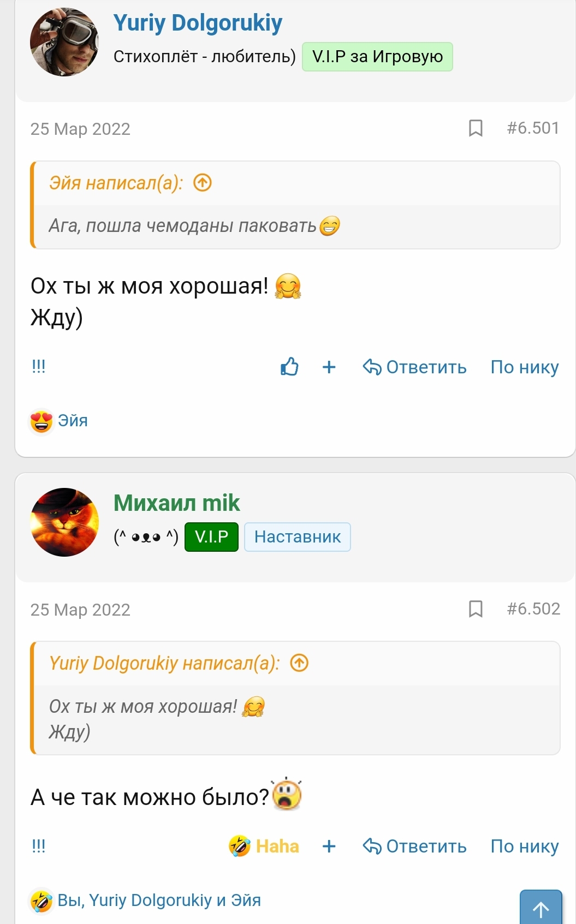Open post number #6.501 permalink
The image size is (576, 924).
click(x=533, y=128)
